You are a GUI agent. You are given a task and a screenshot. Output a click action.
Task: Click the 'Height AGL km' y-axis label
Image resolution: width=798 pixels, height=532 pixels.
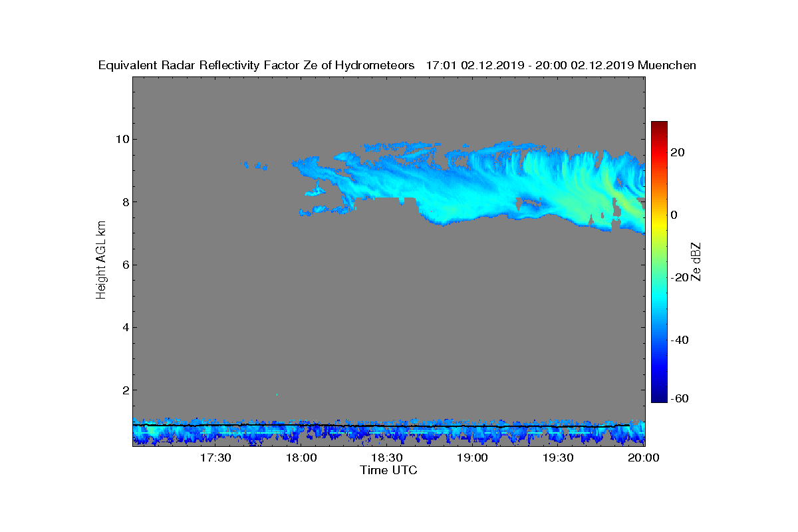click(x=101, y=260)
